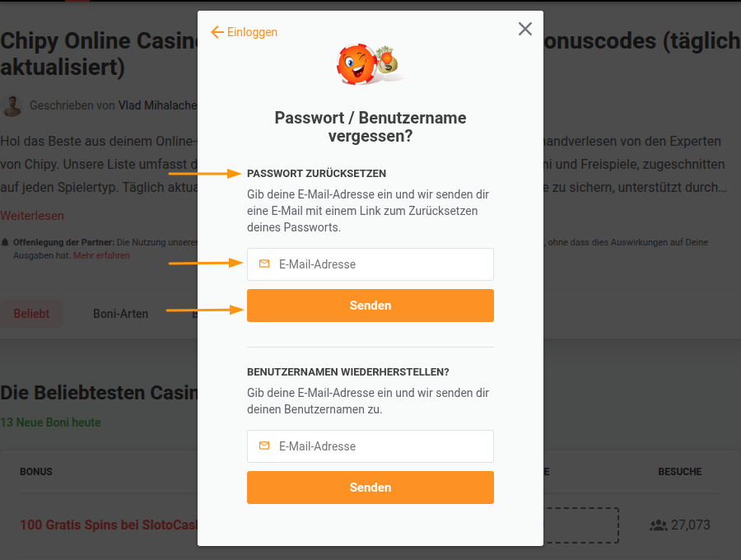
Task: Click envelope icon in username recovery field
Action: coord(264,446)
